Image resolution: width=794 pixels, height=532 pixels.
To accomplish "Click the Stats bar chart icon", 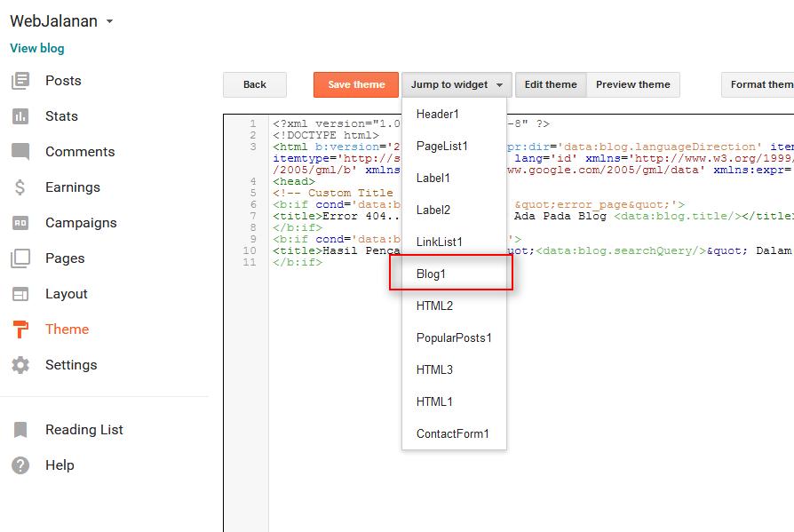I will (20, 116).
